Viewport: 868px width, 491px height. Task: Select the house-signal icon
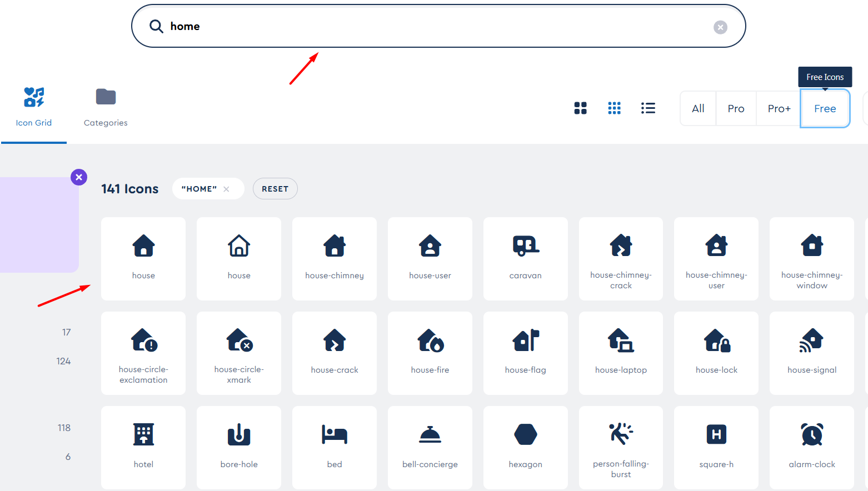(x=812, y=353)
